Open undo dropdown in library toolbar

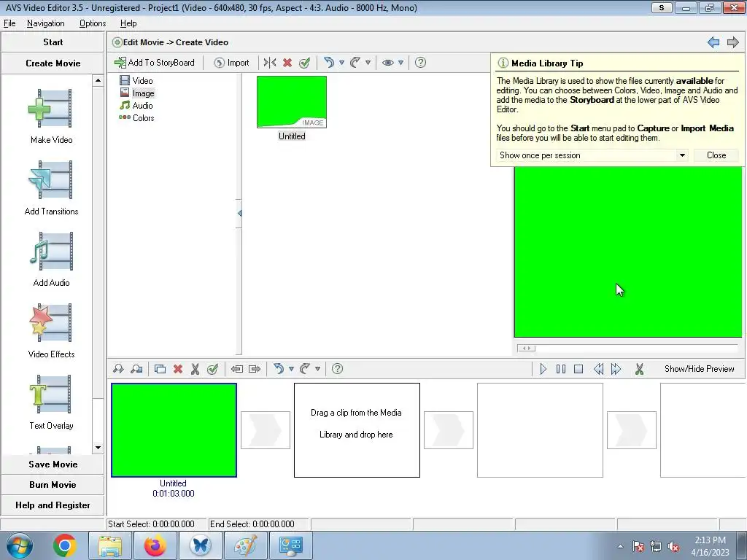click(341, 63)
